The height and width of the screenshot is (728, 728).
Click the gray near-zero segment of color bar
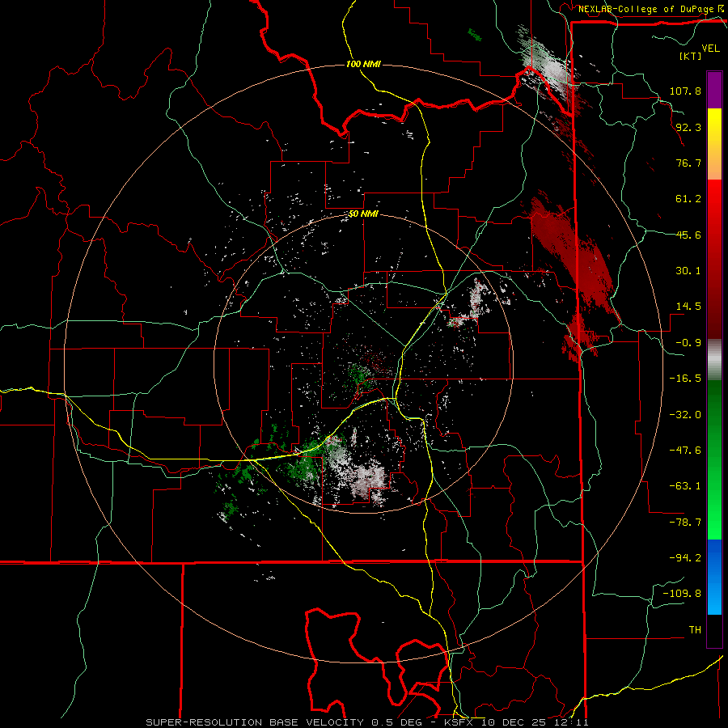coord(714,360)
